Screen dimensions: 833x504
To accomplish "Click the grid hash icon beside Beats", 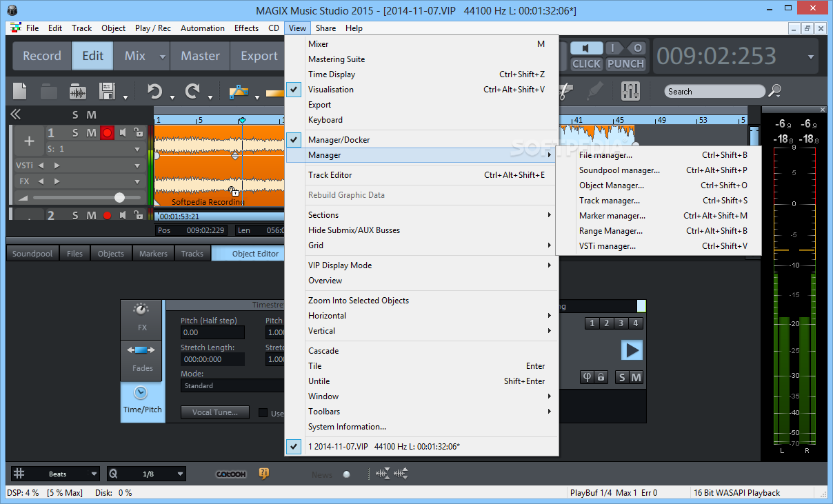I will pyautogui.click(x=19, y=474).
